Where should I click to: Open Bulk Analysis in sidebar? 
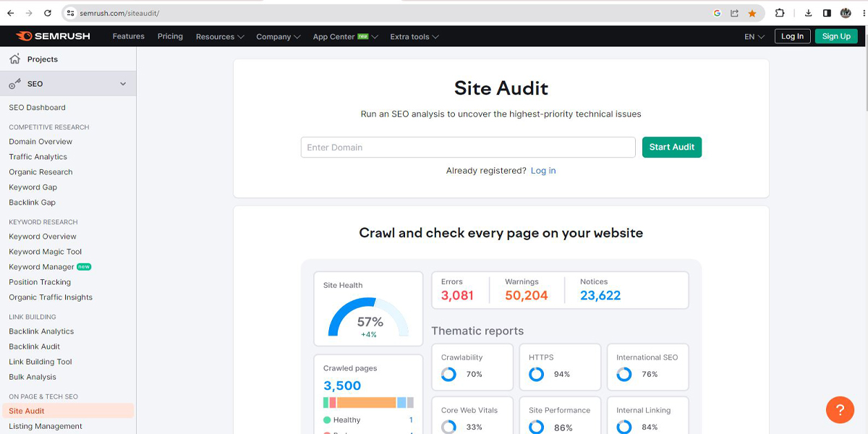33,377
